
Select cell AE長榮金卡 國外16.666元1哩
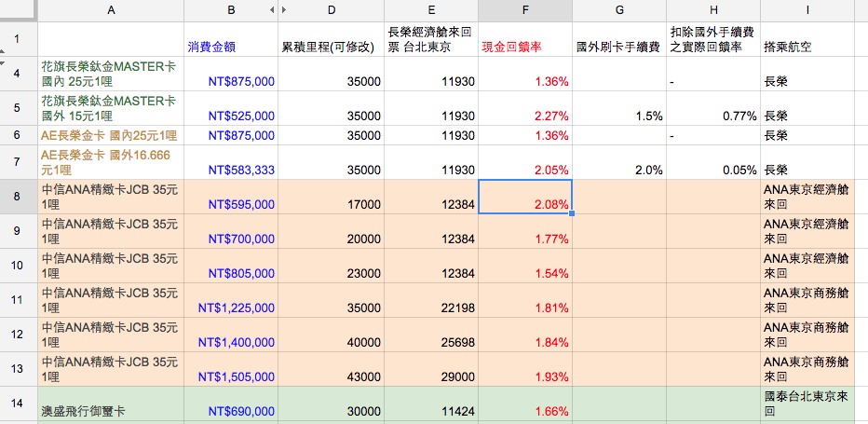click(x=111, y=162)
